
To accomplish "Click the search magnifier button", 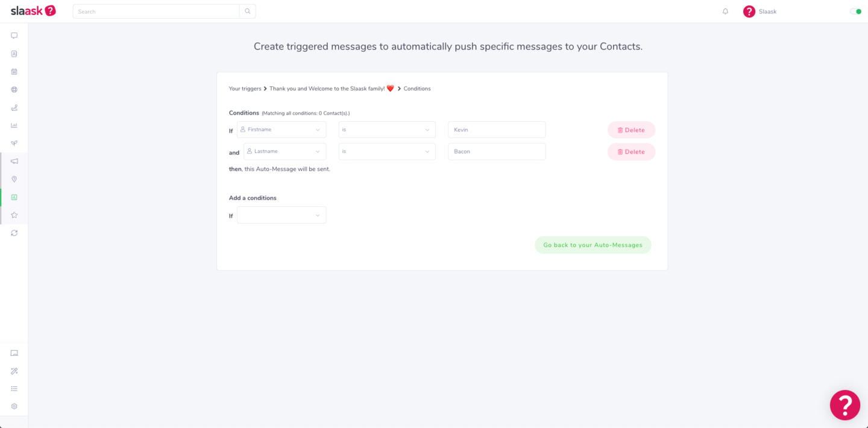I will point(247,11).
